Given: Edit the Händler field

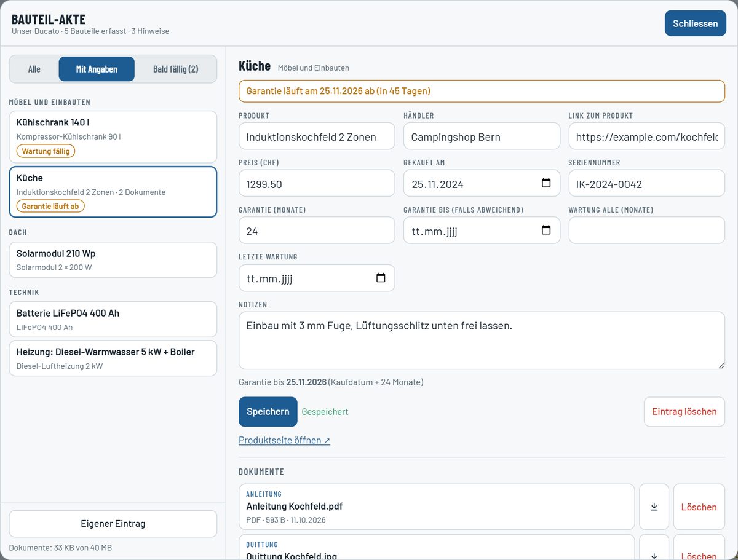Looking at the screenshot, I should tap(482, 136).
